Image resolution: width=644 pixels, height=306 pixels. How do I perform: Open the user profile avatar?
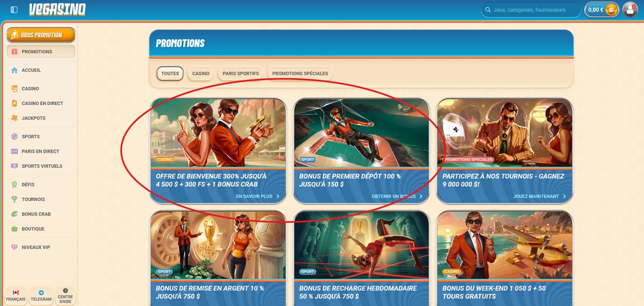click(630, 10)
